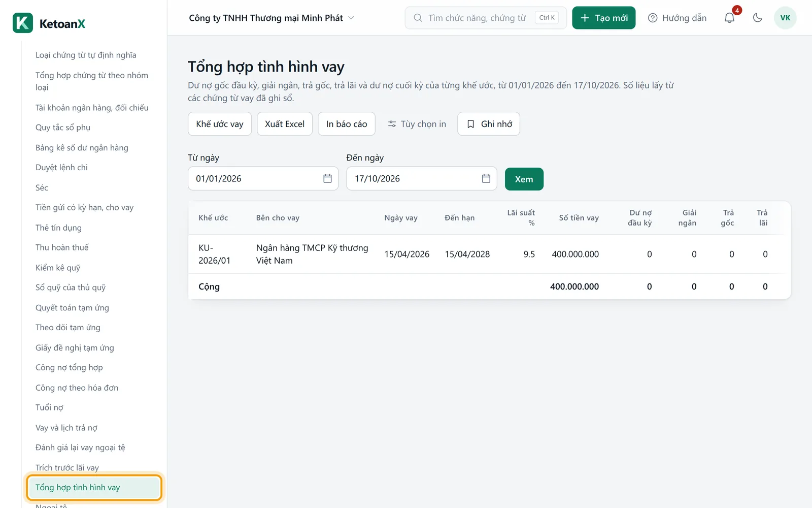
Task: Click the search box Tìm chức năng
Action: pos(486,18)
